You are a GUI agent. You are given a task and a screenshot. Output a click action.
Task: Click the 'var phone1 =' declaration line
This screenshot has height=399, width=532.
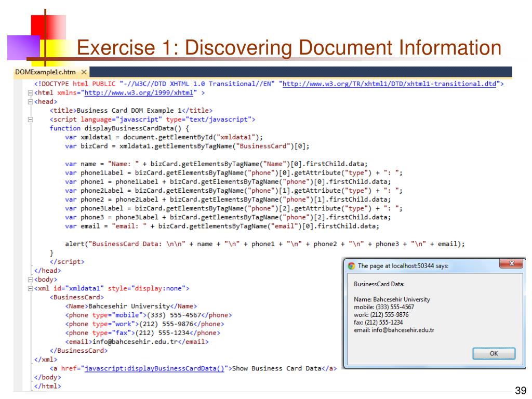coord(228,181)
